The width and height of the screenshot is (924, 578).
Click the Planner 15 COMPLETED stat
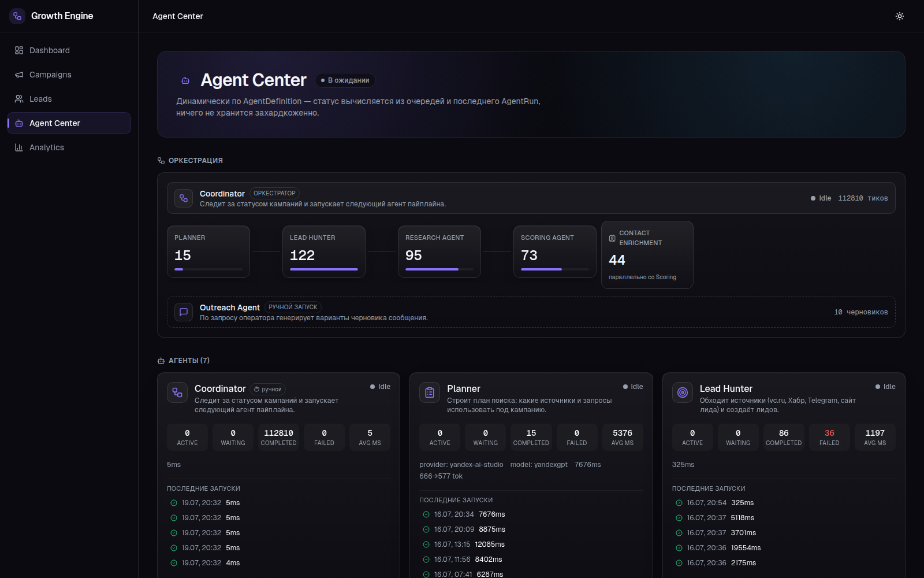click(531, 437)
